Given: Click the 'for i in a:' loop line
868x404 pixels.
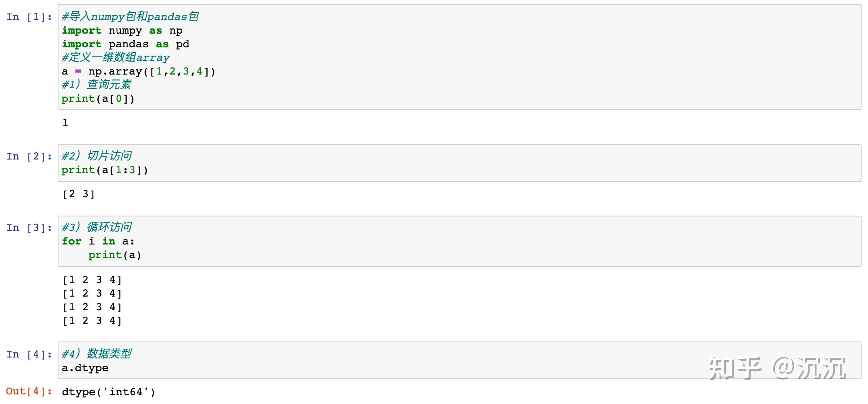Looking at the screenshot, I should (98, 241).
